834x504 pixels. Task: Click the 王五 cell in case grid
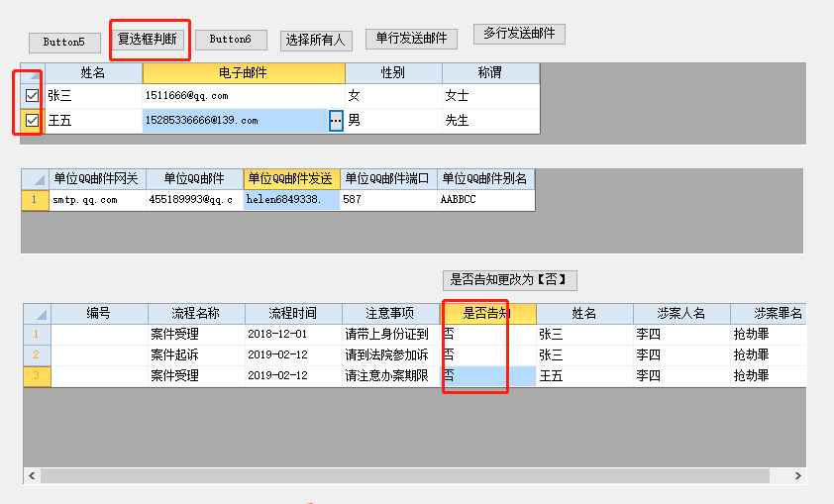point(584,376)
